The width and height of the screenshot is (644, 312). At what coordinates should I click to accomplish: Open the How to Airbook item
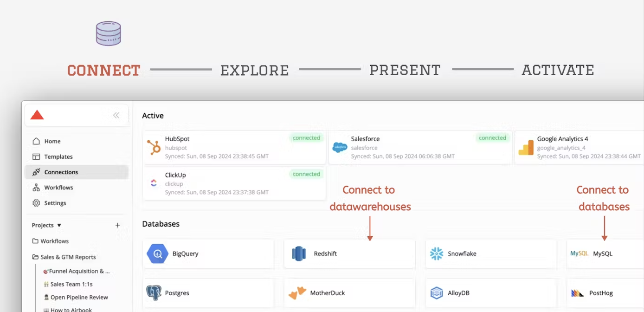pos(68,309)
